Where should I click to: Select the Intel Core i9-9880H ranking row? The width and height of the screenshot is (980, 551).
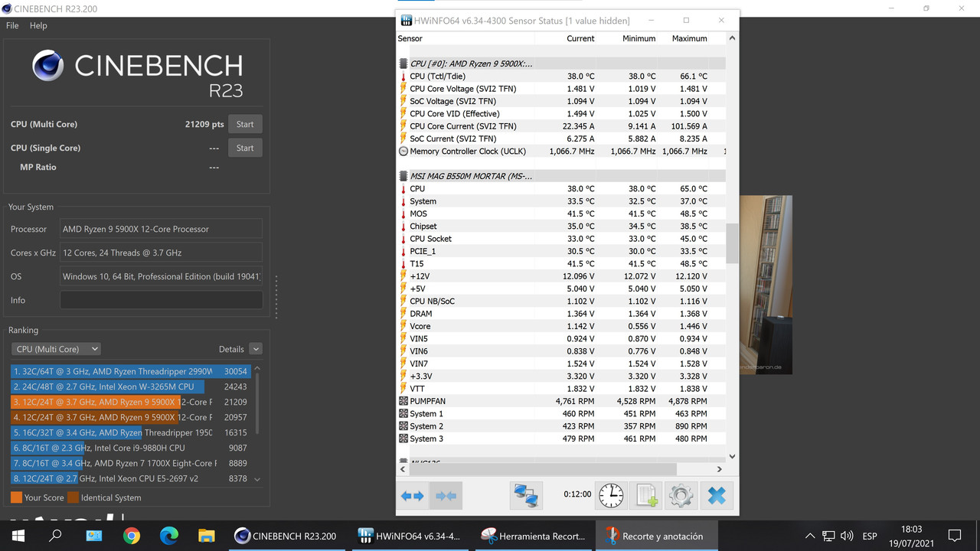tap(130, 448)
